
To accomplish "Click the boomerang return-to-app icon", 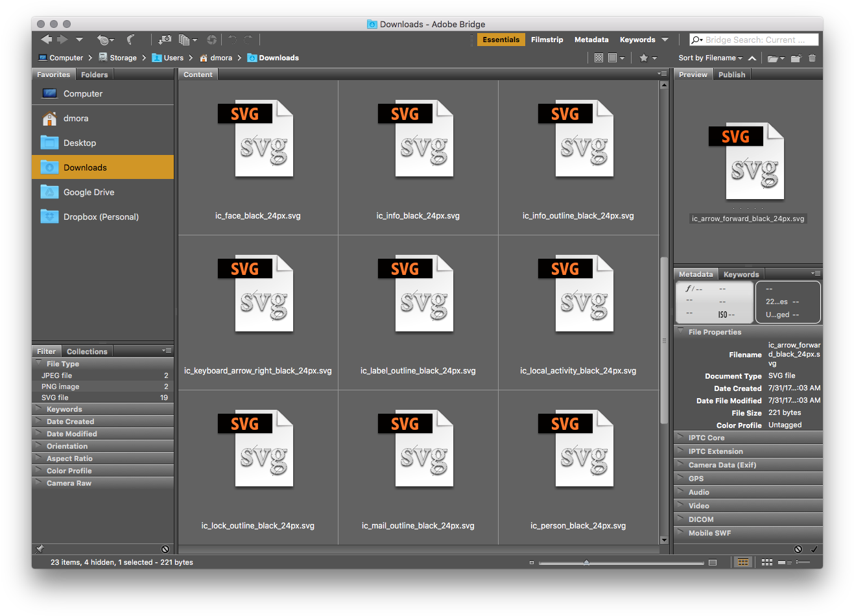I will coord(130,40).
